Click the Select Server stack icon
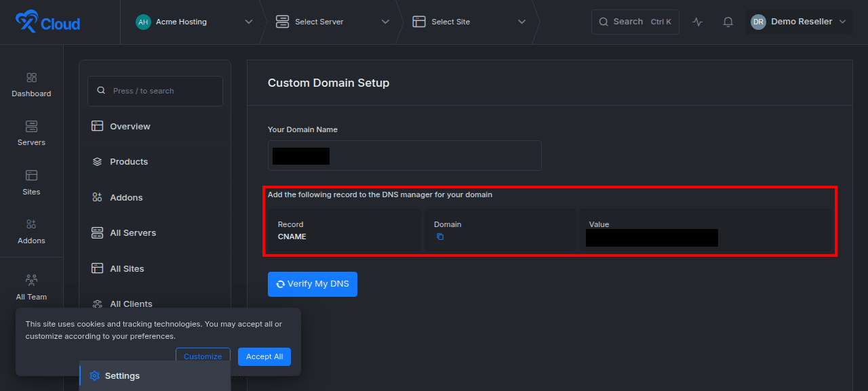The width and height of the screenshot is (868, 391). point(282,22)
